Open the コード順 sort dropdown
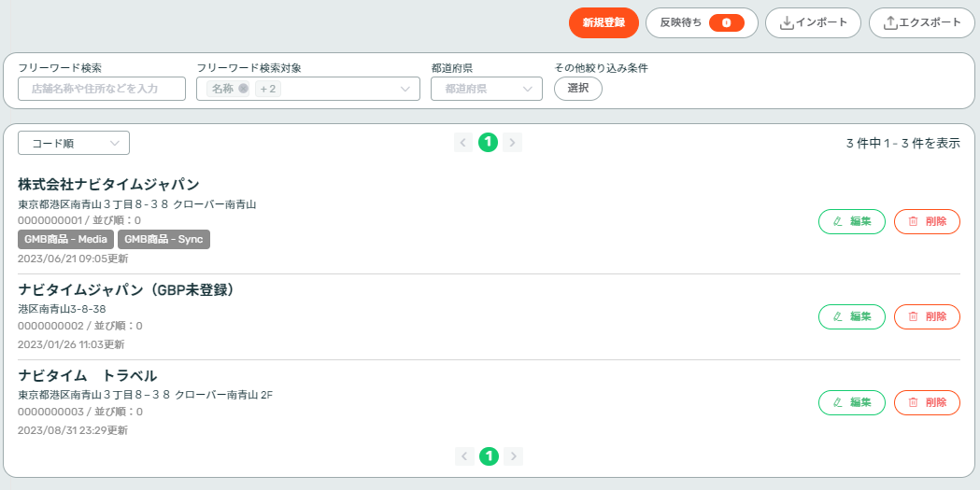 click(x=74, y=143)
